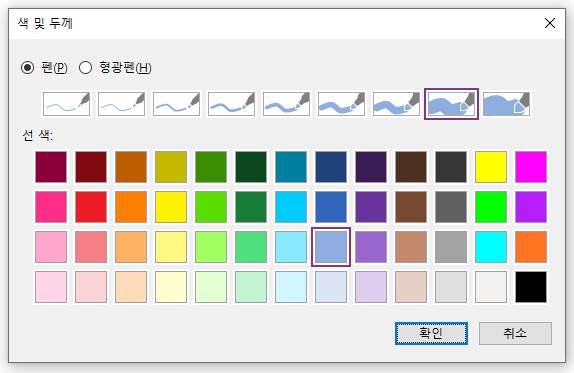Choose the hot pink swatch in second row

51,207
